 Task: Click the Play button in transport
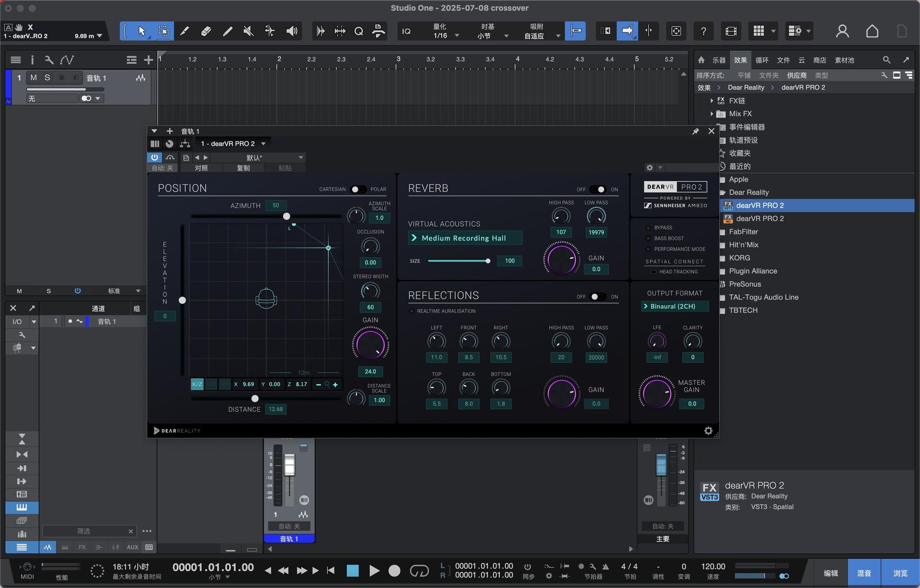(374, 570)
